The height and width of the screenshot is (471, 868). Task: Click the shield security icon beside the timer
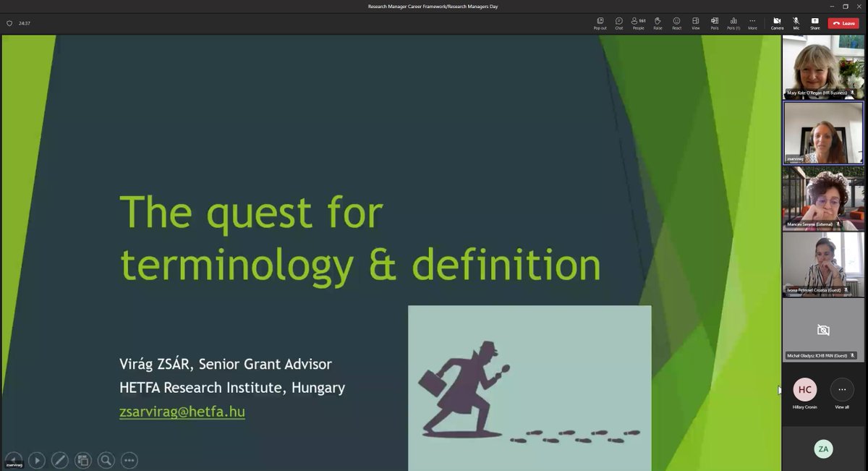9,23
